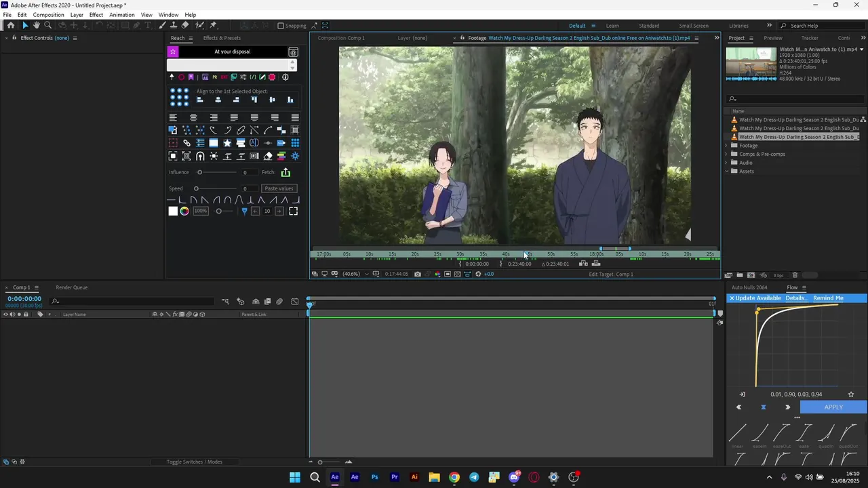
Task: Click the Details... link in update bar
Action: [x=796, y=298]
